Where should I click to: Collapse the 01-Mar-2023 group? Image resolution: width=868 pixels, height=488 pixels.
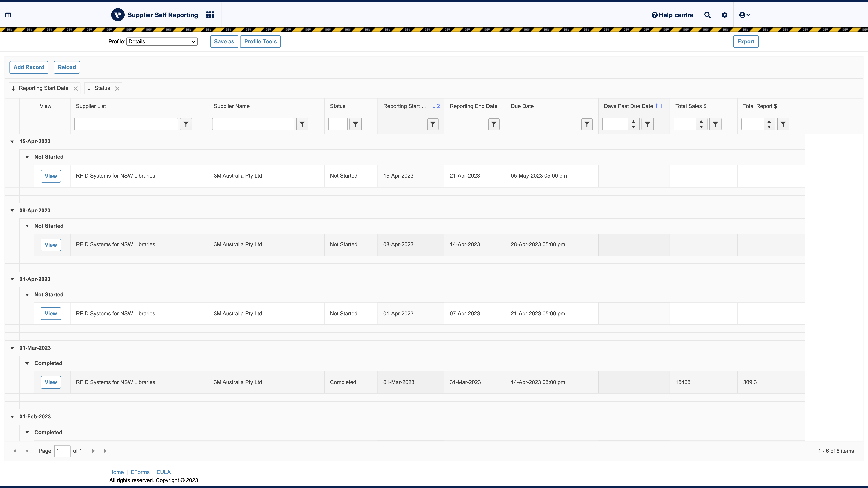coord(12,348)
